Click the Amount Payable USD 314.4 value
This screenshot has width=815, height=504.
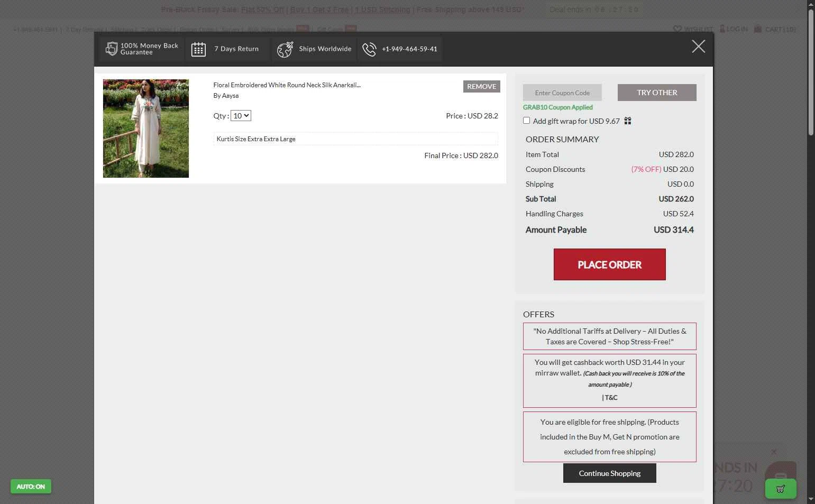[673, 230]
